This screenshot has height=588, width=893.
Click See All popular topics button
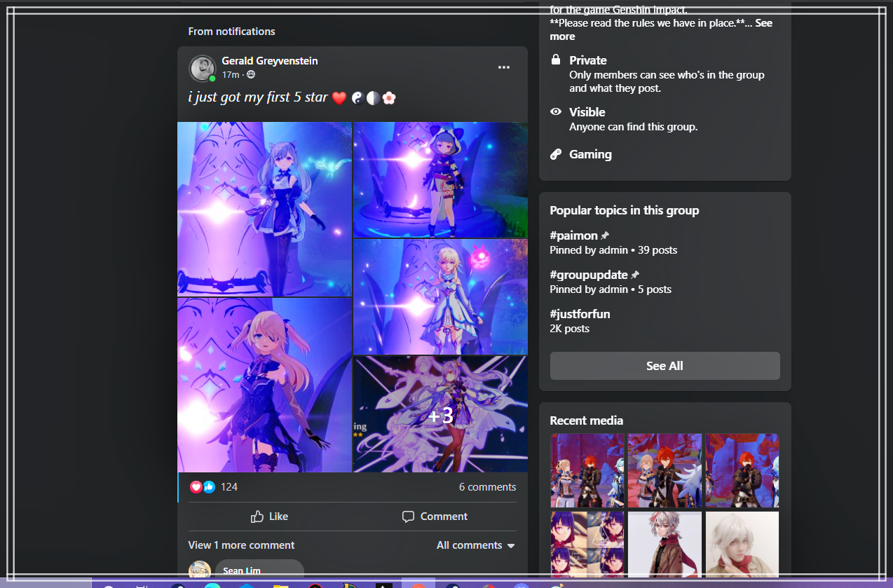(x=664, y=366)
